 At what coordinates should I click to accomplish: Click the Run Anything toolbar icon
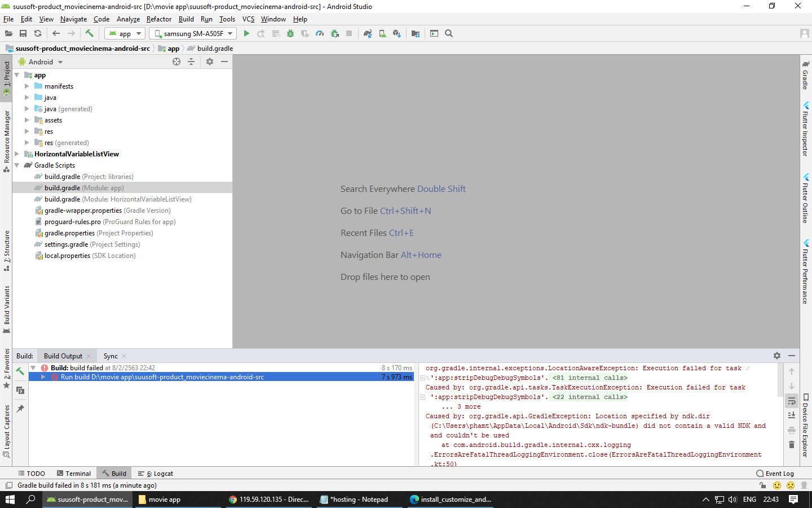click(x=434, y=34)
